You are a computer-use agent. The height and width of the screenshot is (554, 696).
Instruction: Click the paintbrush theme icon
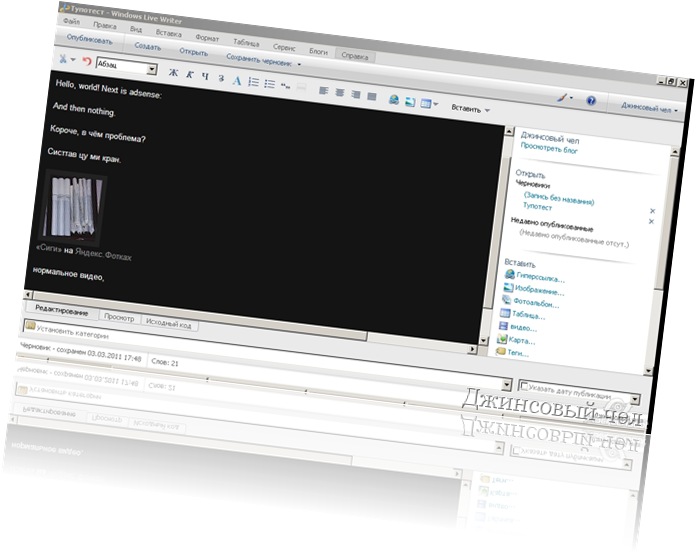(562, 97)
